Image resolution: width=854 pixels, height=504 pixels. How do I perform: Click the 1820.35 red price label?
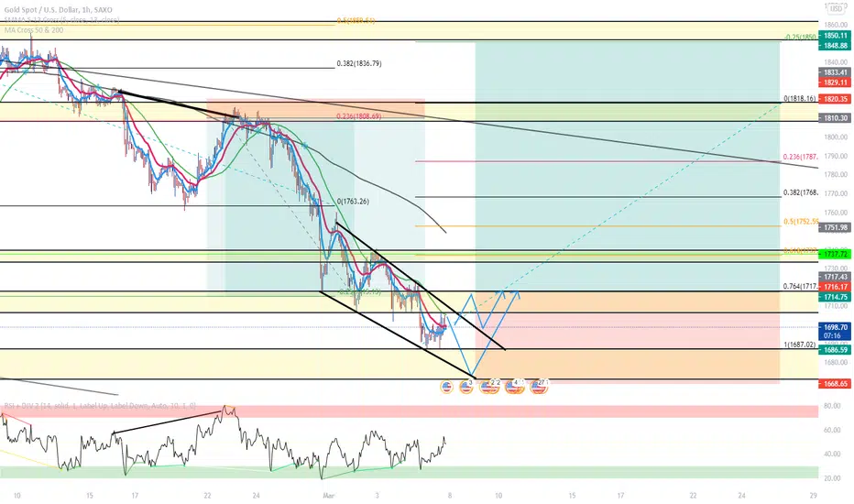pyautogui.click(x=835, y=99)
